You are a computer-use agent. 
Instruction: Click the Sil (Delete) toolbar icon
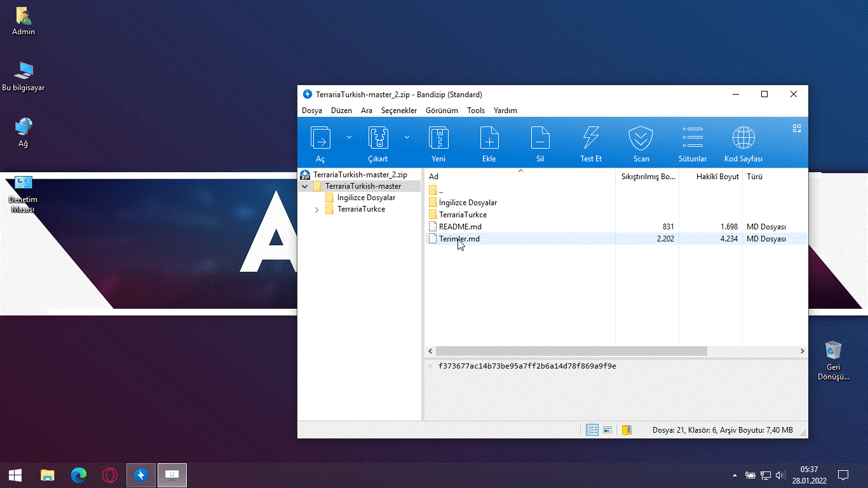[x=540, y=138]
